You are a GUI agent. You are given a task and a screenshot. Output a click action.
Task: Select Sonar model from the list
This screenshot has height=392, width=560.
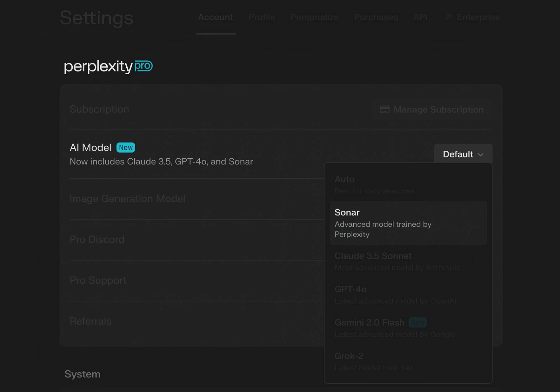408,223
